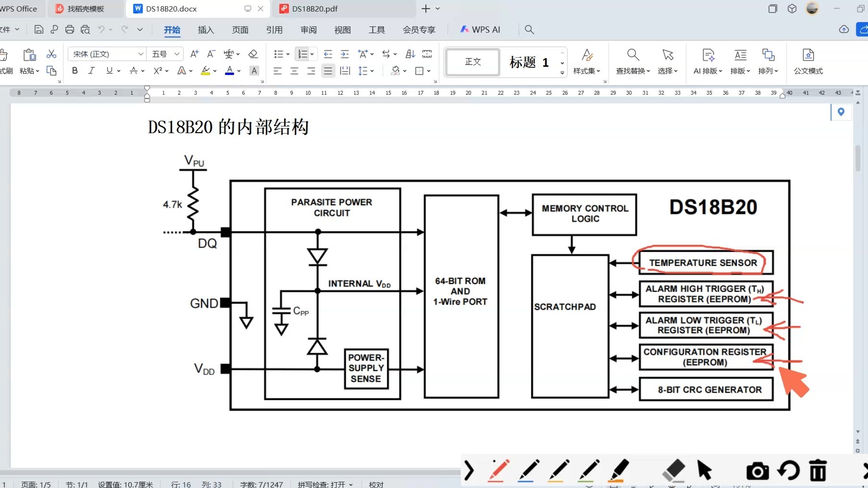Image resolution: width=868 pixels, height=488 pixels.
Task: Expand the strikethrough dropdown arrow
Action: [143, 71]
